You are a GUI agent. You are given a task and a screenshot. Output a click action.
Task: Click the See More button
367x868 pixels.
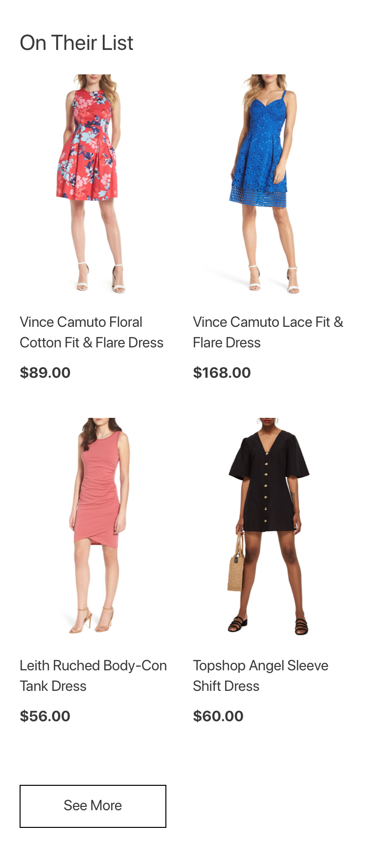point(93,806)
